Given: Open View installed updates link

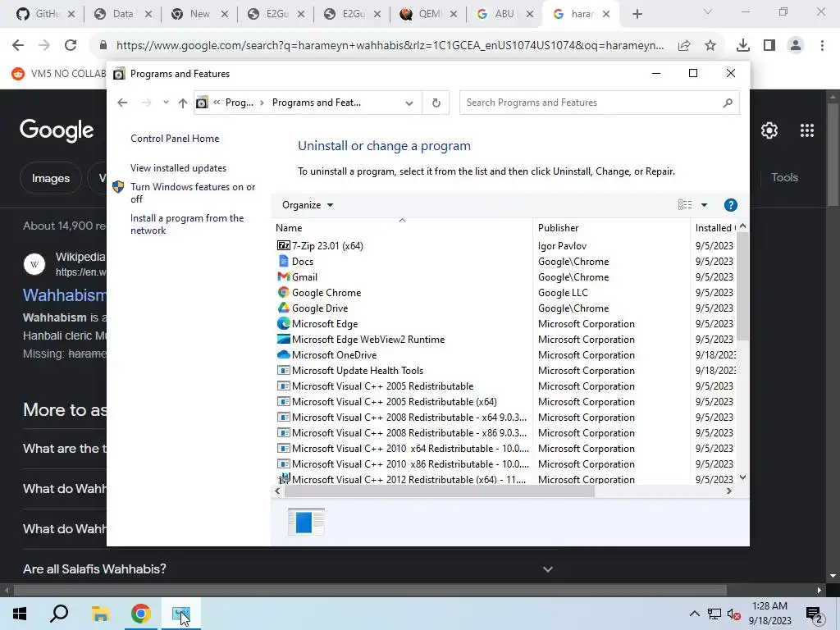Looking at the screenshot, I should click(x=178, y=167).
